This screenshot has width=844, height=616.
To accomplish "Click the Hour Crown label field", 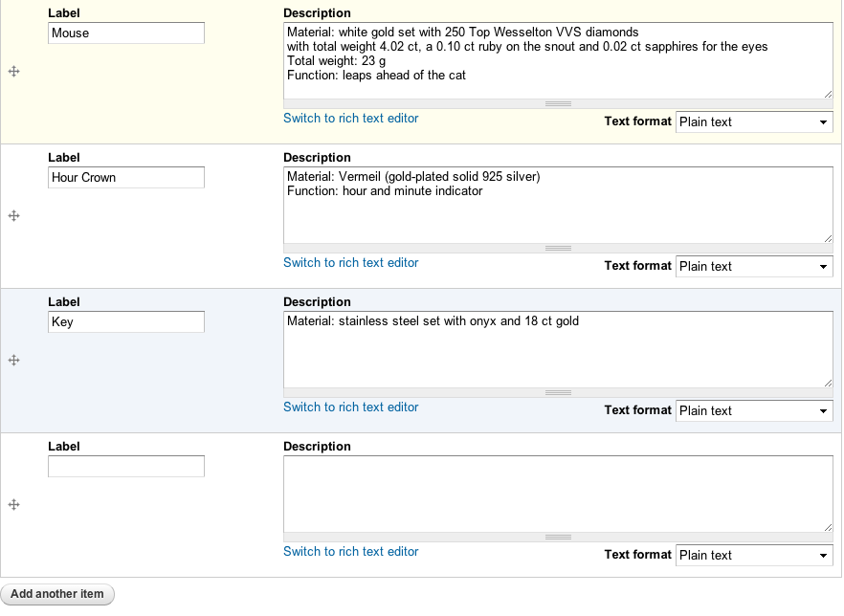I will pos(126,178).
